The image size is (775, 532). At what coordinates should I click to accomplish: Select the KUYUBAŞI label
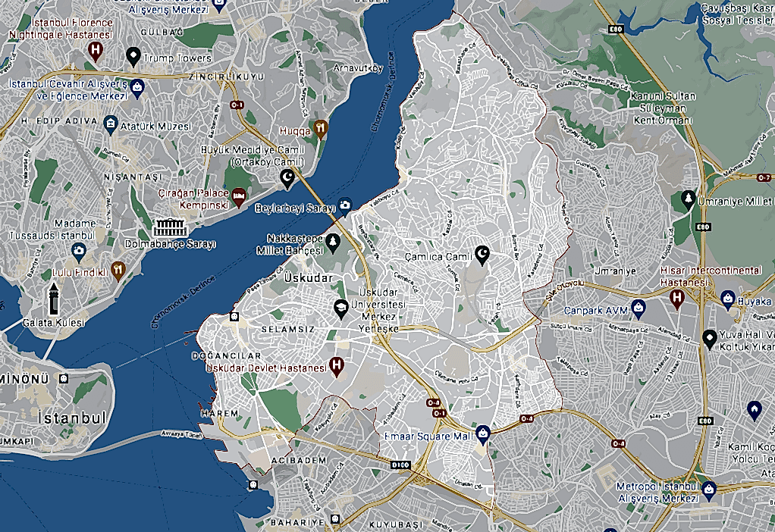coord(397,524)
